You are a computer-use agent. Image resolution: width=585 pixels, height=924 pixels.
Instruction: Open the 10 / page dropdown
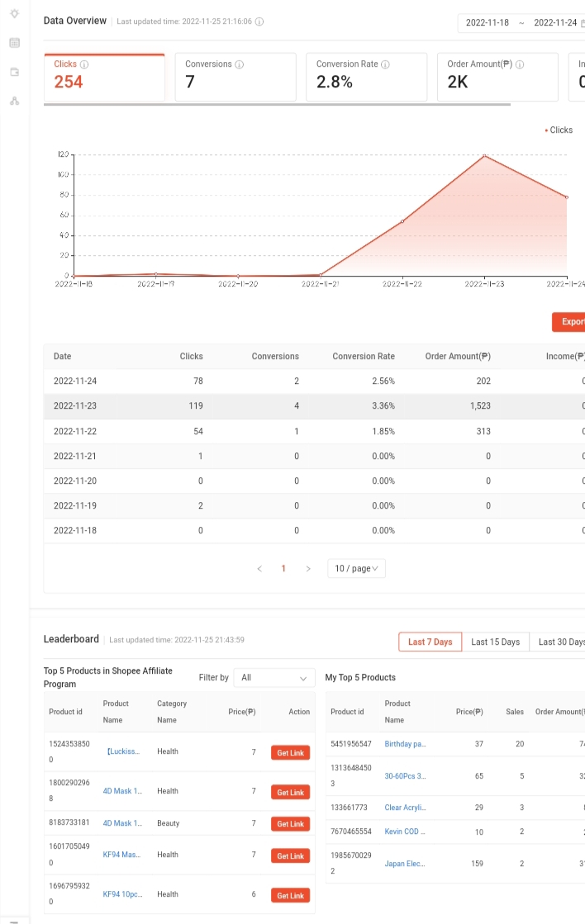point(356,568)
